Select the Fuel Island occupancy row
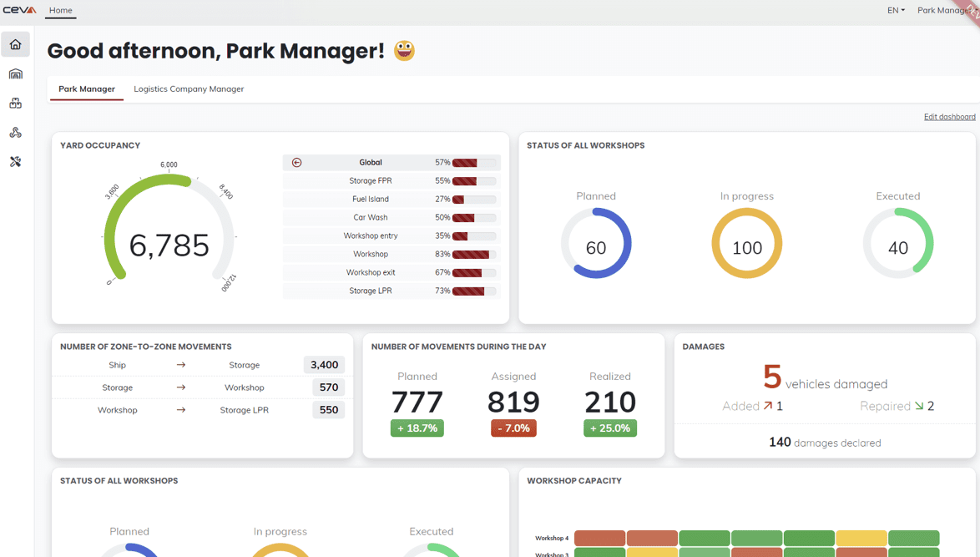980x557 pixels. [x=391, y=199]
